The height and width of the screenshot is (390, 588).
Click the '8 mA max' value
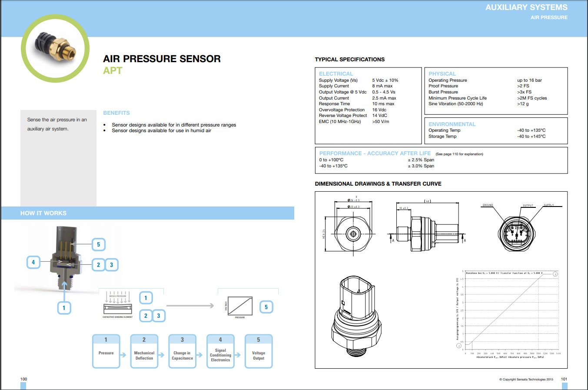(382, 86)
